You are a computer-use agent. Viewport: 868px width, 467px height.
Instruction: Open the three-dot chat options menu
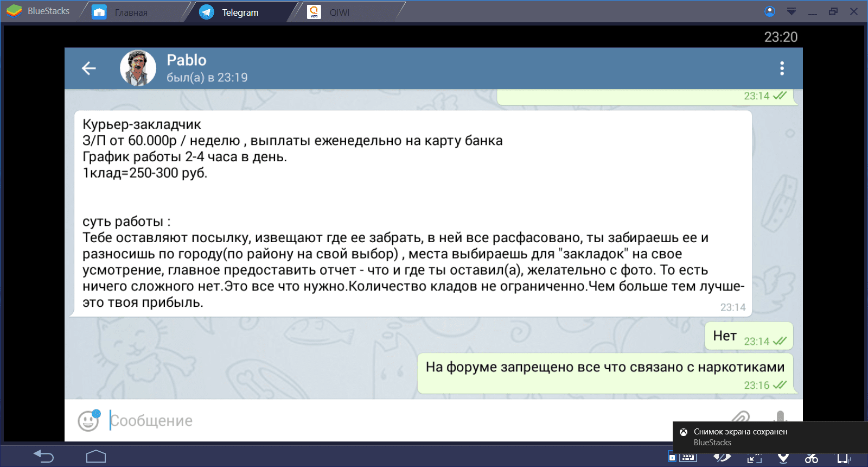[781, 68]
